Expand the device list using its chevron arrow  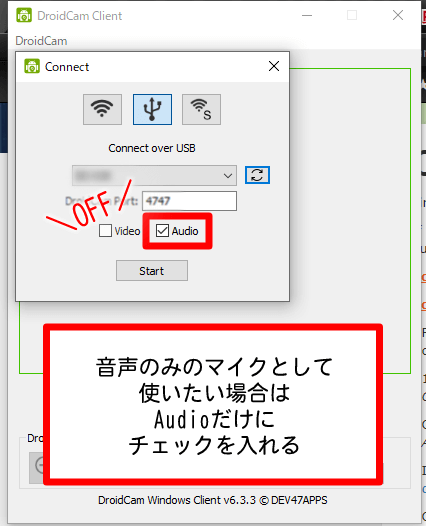point(228,175)
